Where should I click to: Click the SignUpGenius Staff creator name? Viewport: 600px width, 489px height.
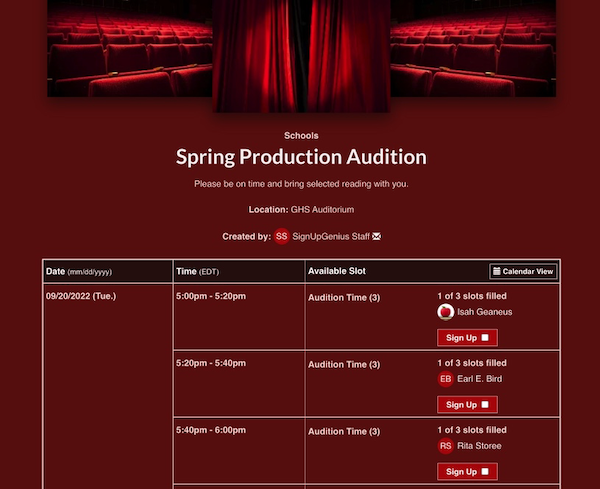click(331, 236)
